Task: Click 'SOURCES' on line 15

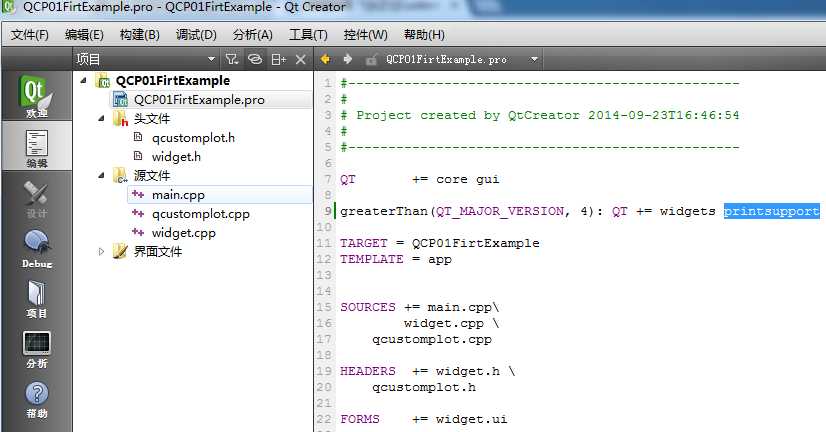Action: pos(368,307)
